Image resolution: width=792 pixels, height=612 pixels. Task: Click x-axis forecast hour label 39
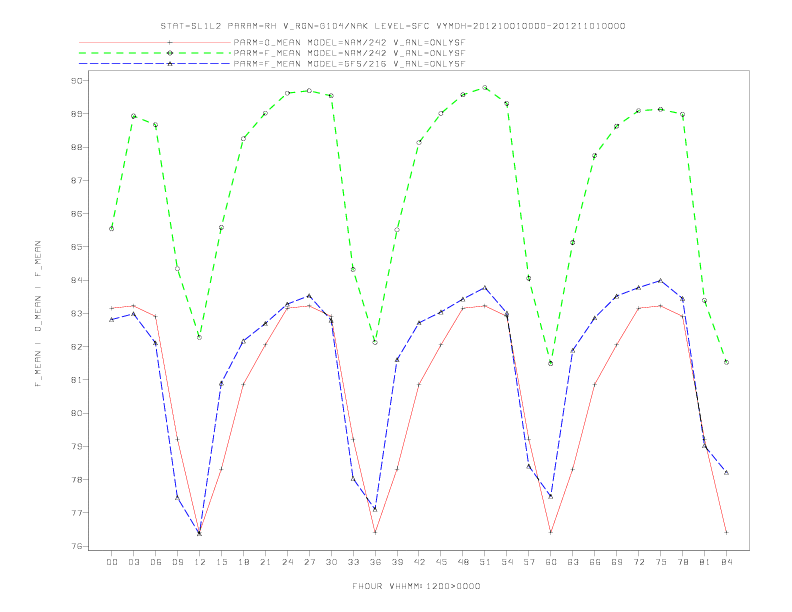(x=397, y=562)
